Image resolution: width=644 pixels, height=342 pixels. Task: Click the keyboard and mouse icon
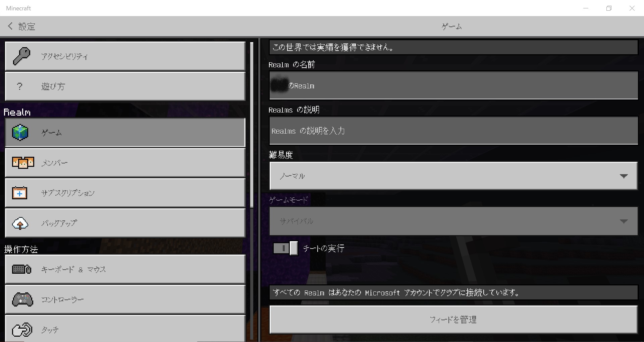tap(21, 269)
